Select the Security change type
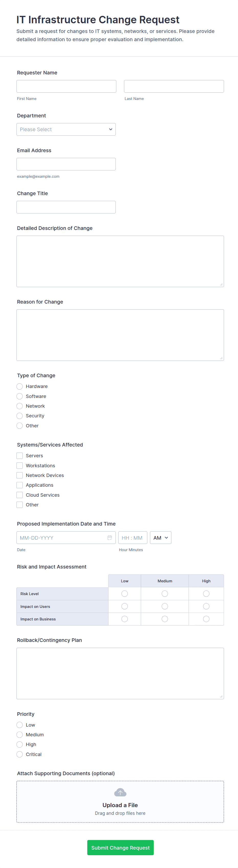238x868 pixels. coord(20,416)
